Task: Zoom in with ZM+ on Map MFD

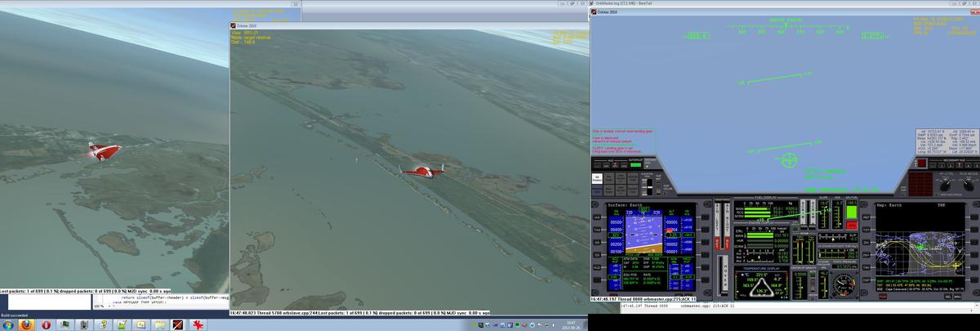Action: point(866,254)
